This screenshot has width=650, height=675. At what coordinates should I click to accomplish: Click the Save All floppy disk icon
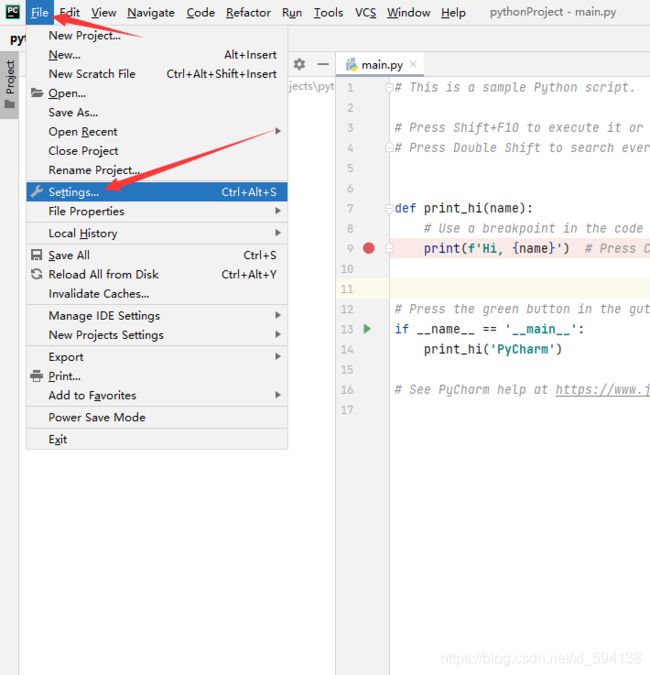[x=37, y=255]
